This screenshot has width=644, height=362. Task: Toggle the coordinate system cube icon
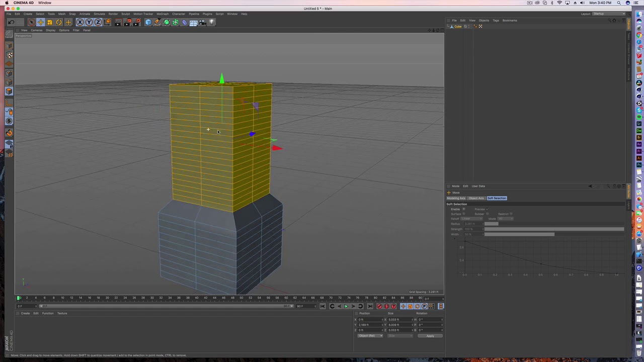pyautogui.click(x=107, y=22)
